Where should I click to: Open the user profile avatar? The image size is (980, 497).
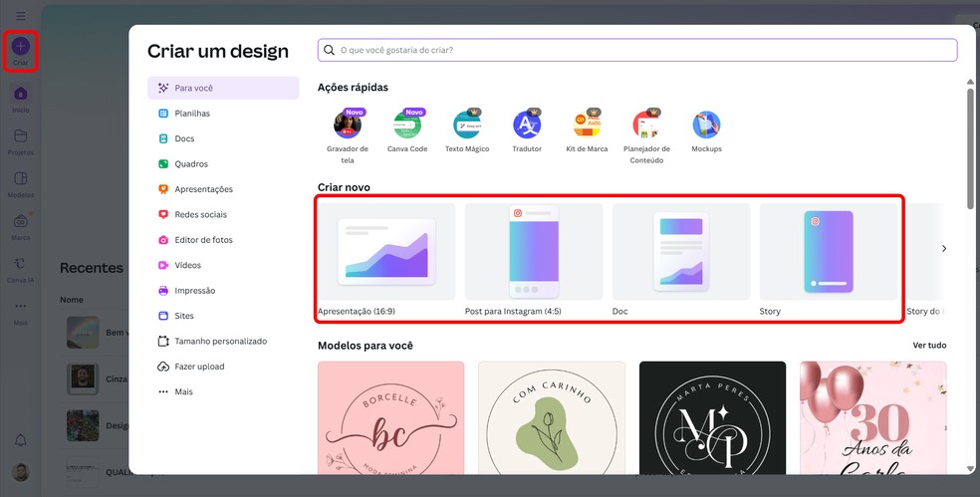pos(21,472)
